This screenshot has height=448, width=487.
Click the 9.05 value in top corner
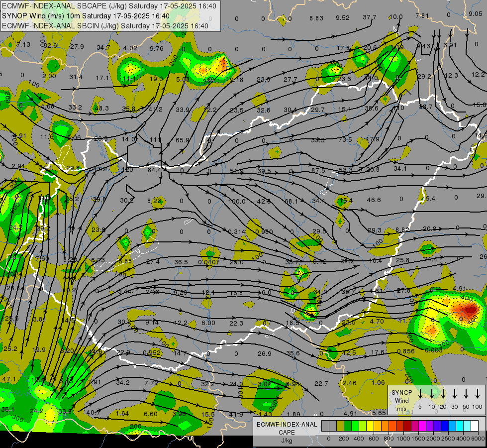475,13
